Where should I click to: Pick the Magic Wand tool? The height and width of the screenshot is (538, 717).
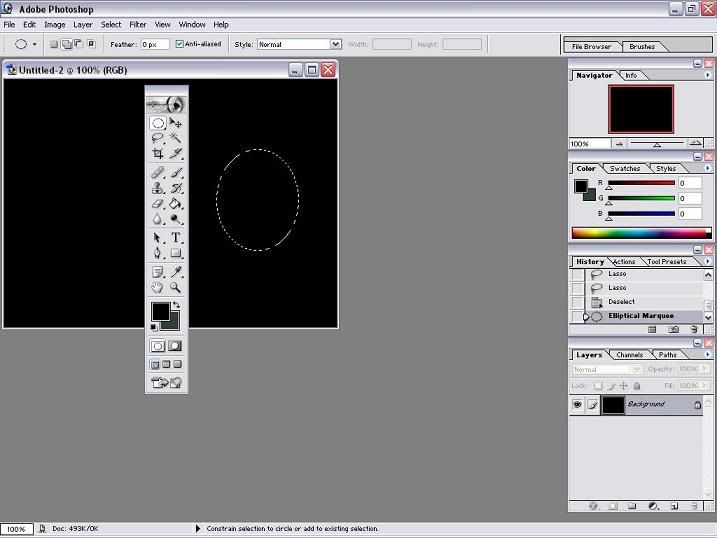coord(176,138)
